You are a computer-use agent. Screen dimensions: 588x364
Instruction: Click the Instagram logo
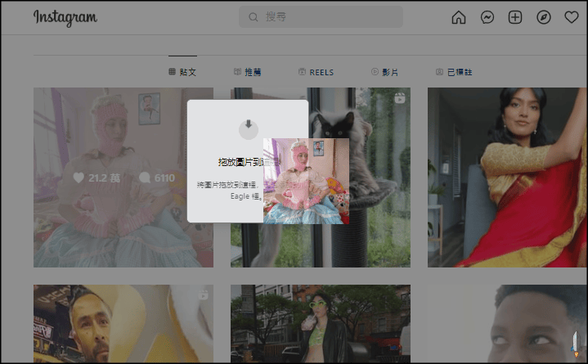[65, 17]
